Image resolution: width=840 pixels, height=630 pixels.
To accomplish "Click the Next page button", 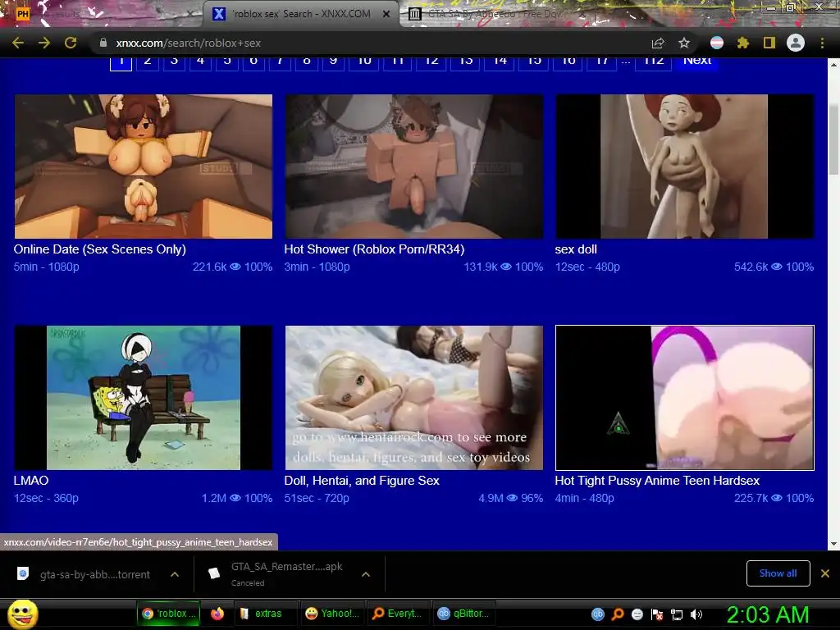I will click(x=697, y=62).
